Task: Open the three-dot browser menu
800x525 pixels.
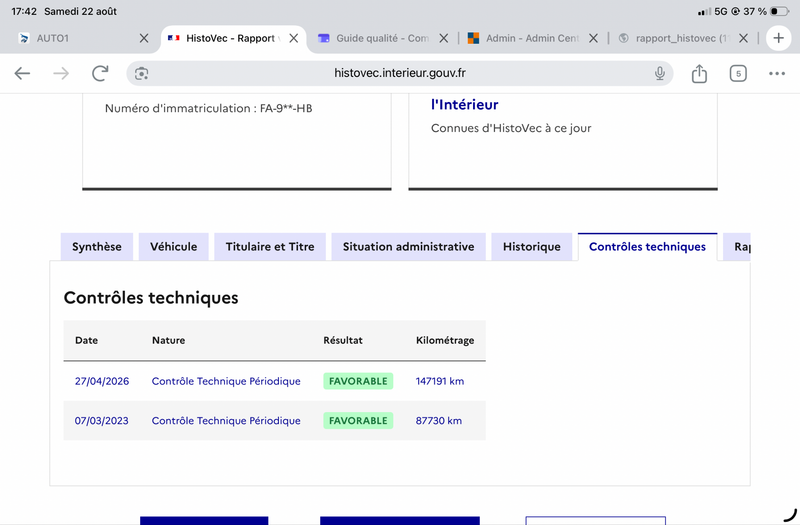Action: pos(777,73)
